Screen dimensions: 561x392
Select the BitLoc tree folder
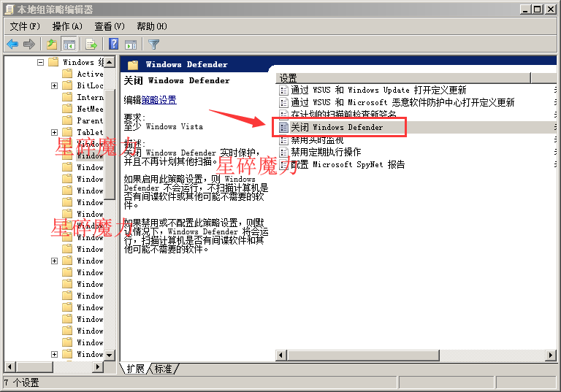tap(90, 85)
